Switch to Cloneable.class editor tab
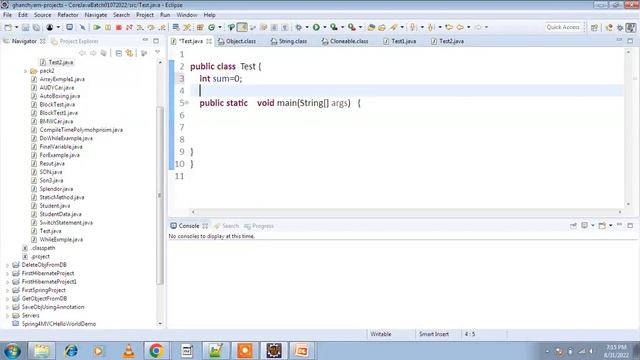This screenshot has height=360, width=640. (x=345, y=41)
